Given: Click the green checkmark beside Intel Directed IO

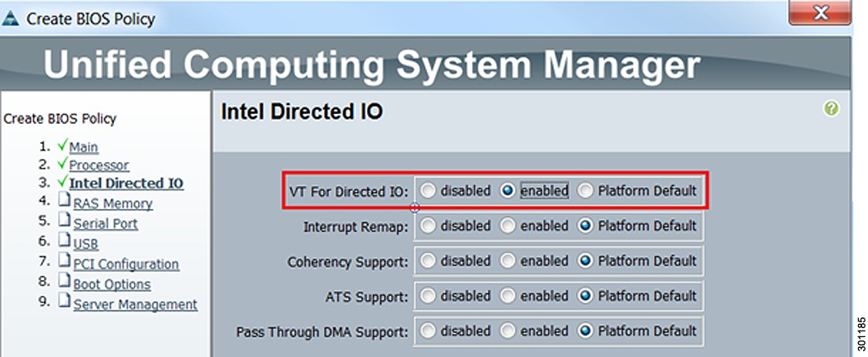Looking at the screenshot, I should pos(62,181).
